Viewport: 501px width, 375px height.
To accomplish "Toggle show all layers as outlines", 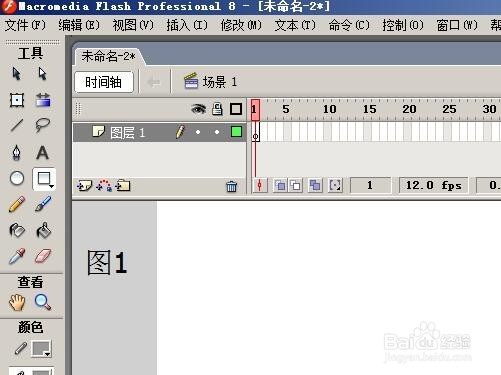I will pos(236,109).
